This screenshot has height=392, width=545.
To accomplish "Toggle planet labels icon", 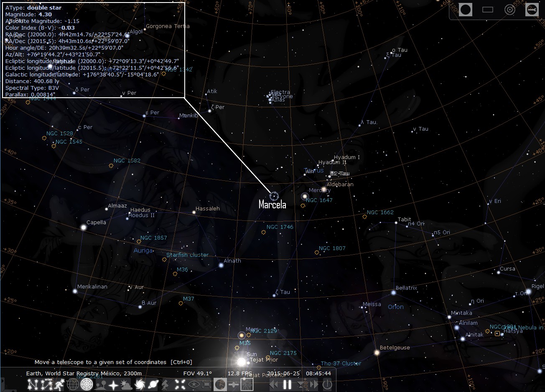I will tap(153, 384).
